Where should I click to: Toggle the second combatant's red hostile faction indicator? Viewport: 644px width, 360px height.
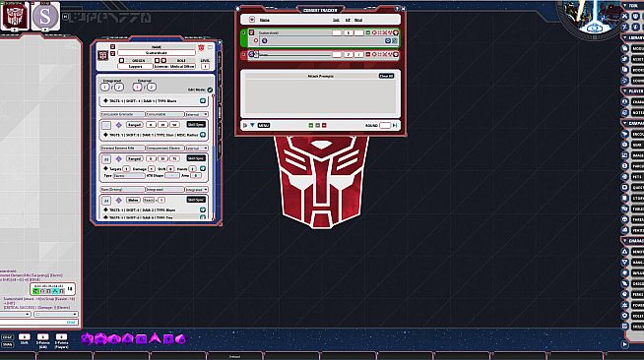368,54
